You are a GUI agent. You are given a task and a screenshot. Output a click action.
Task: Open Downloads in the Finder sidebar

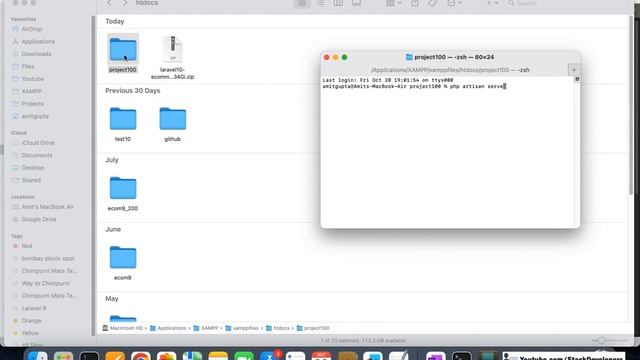[x=36, y=54]
